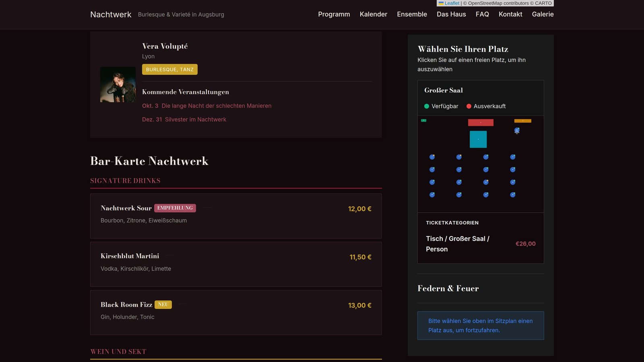Click the teal square in the seat plan
This screenshot has width=644, height=362.
[478, 139]
